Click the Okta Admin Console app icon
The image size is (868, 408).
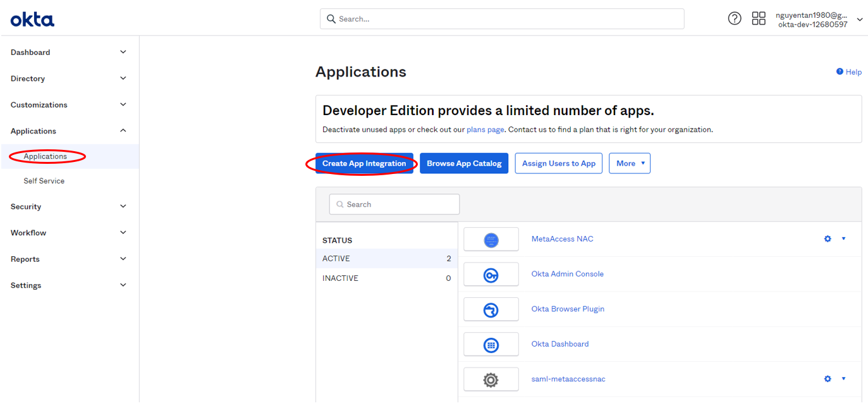coord(491,275)
